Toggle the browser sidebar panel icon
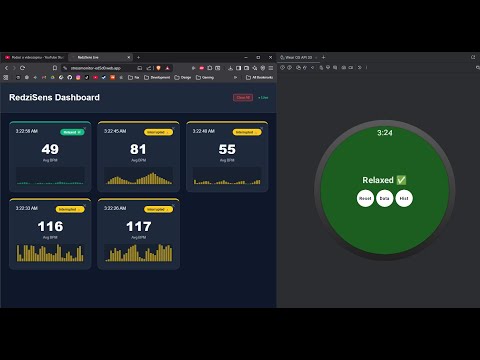 [x=238, y=68]
